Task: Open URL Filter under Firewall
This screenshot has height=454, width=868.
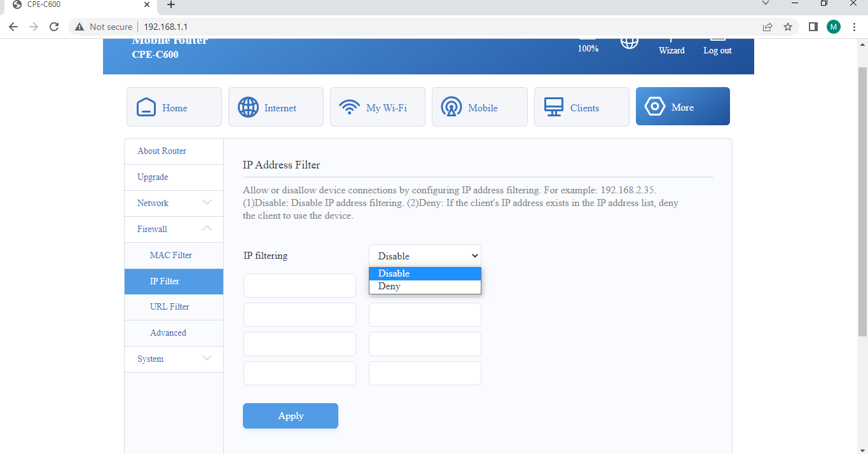Action: [x=174, y=307]
